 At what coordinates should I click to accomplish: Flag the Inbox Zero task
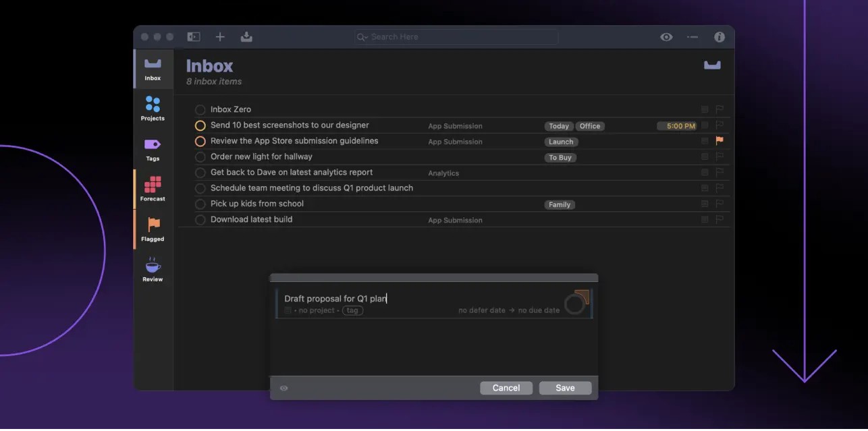720,109
